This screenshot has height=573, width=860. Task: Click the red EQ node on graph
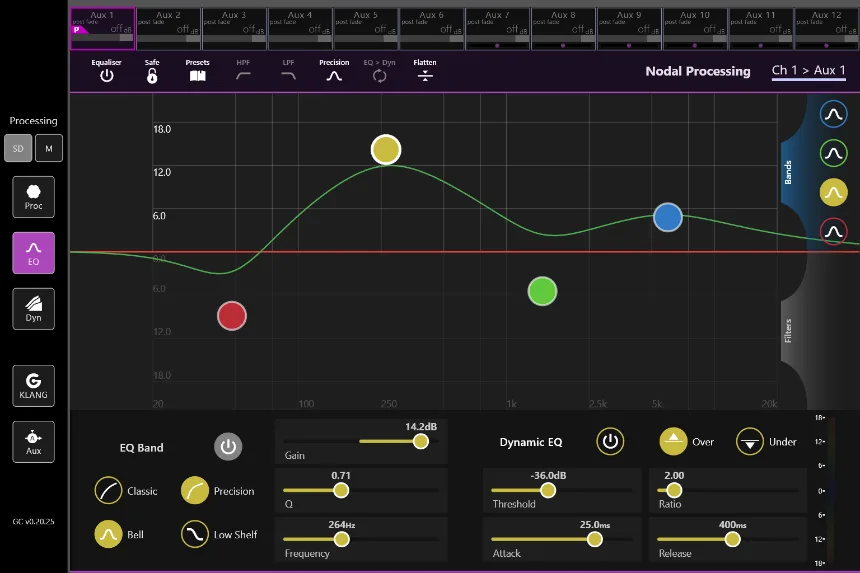pyautogui.click(x=232, y=316)
